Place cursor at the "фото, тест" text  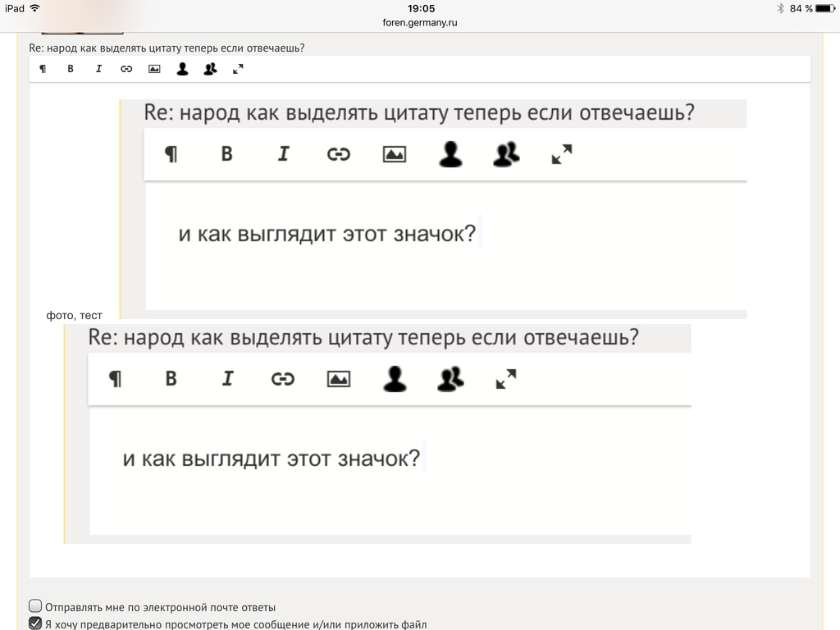(x=75, y=315)
